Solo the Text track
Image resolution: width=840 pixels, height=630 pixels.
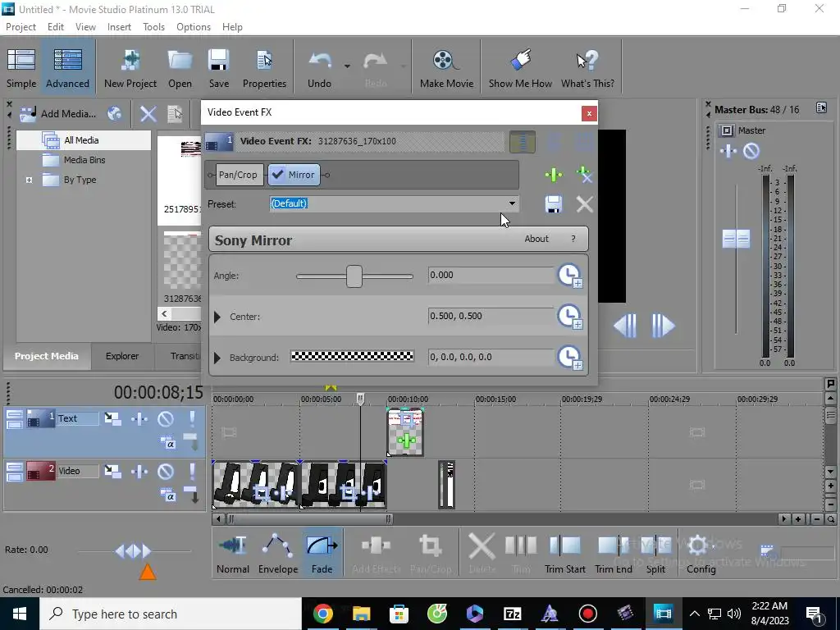192,418
